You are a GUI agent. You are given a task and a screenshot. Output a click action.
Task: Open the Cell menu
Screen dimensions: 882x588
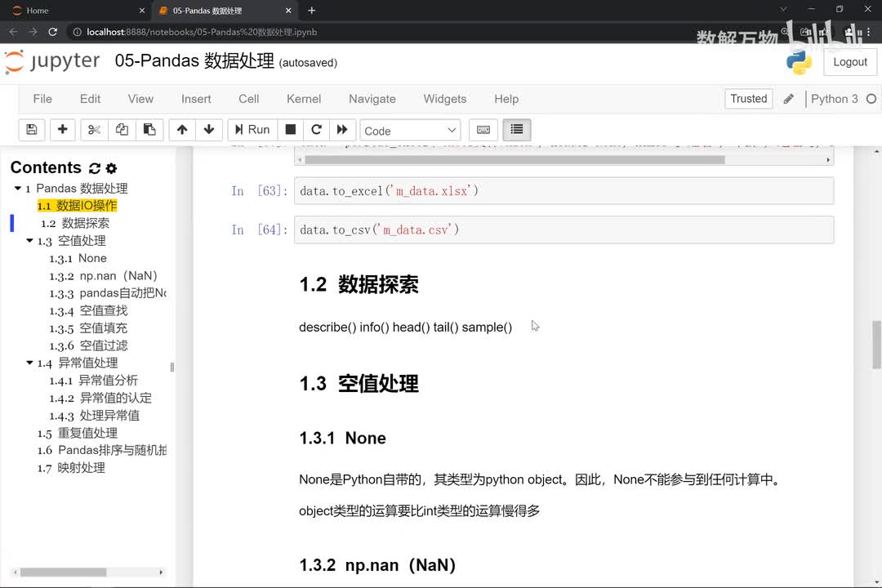click(248, 99)
